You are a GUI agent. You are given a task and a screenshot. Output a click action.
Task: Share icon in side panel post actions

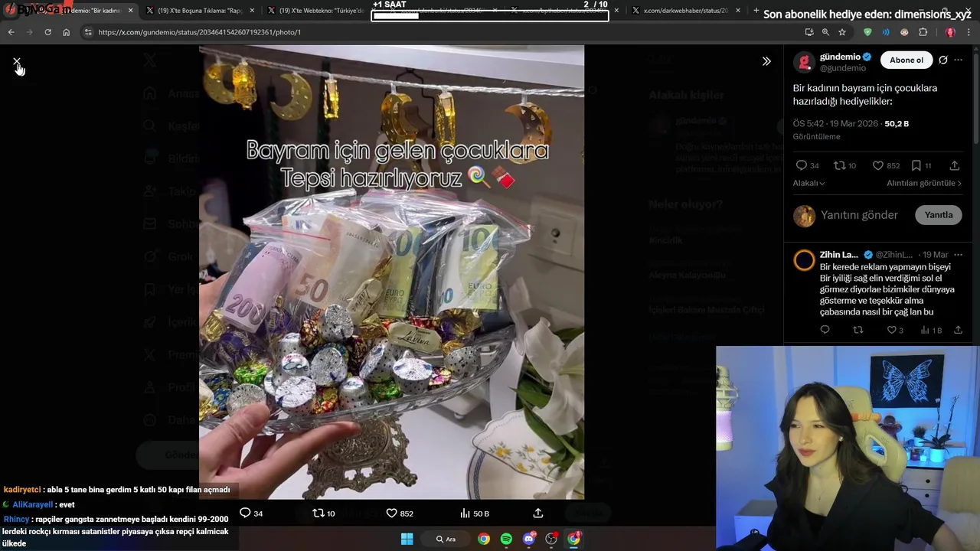(954, 165)
